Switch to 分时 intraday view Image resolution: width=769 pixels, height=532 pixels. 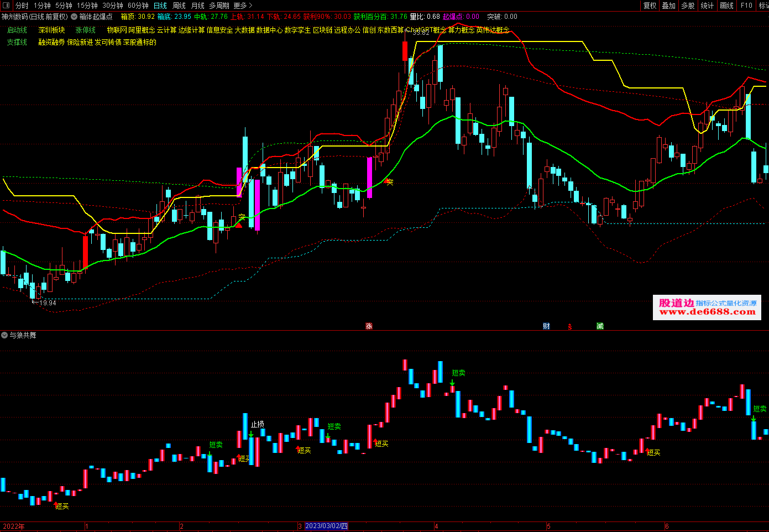(x=22, y=6)
